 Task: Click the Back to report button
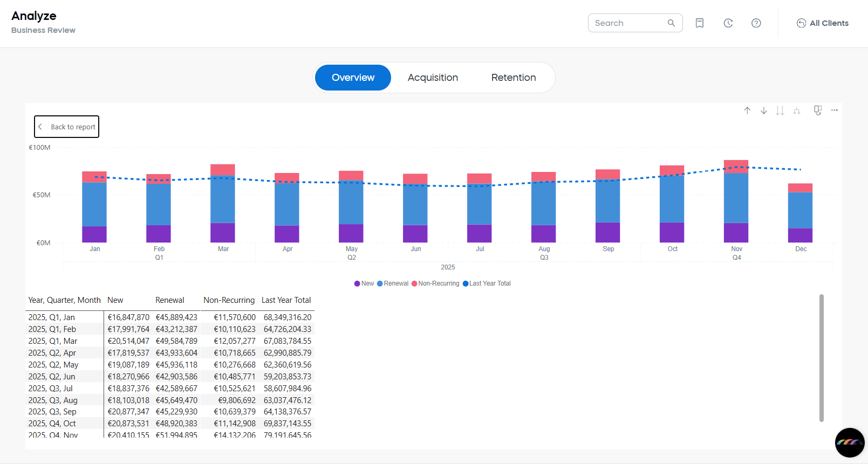67,127
